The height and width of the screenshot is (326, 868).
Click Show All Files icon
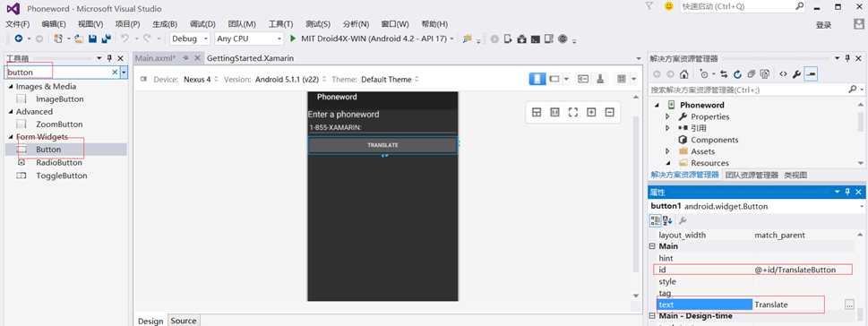coord(764,73)
